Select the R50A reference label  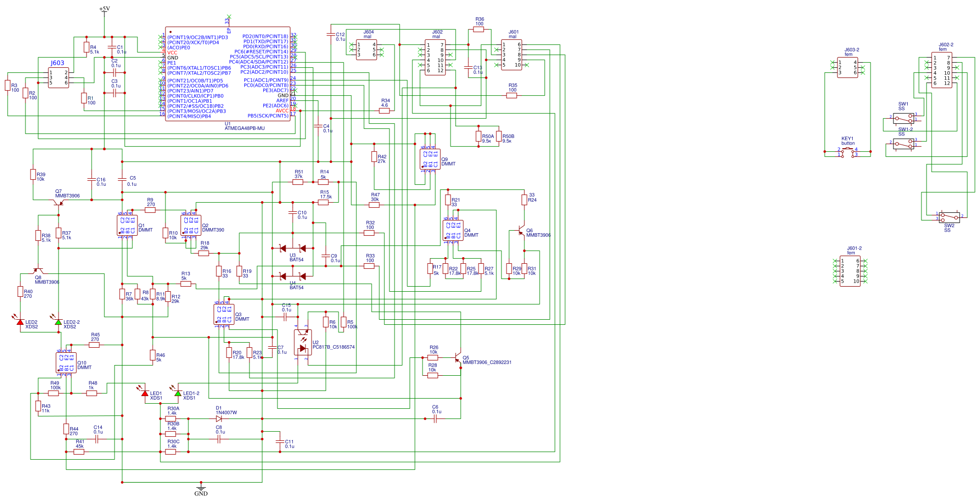(488, 136)
